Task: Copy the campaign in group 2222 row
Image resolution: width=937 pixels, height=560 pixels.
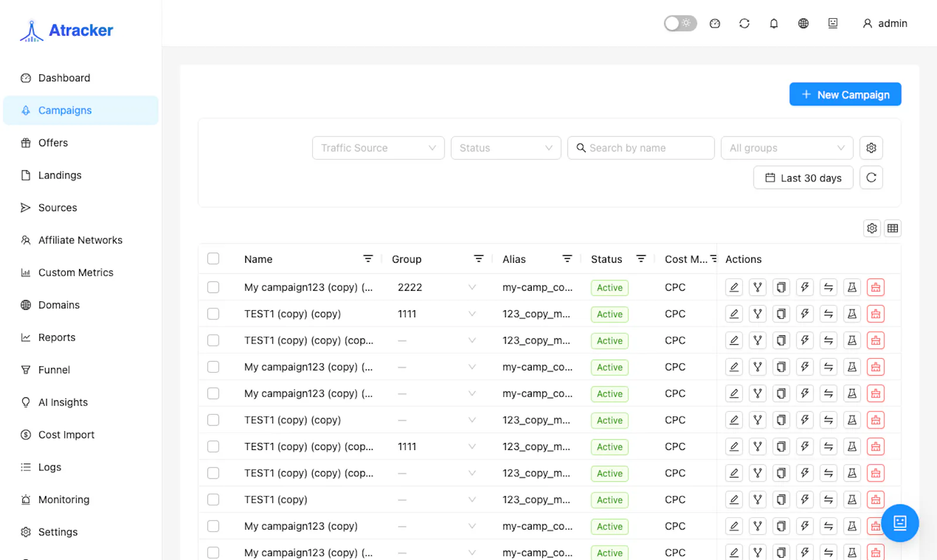Action: (781, 287)
